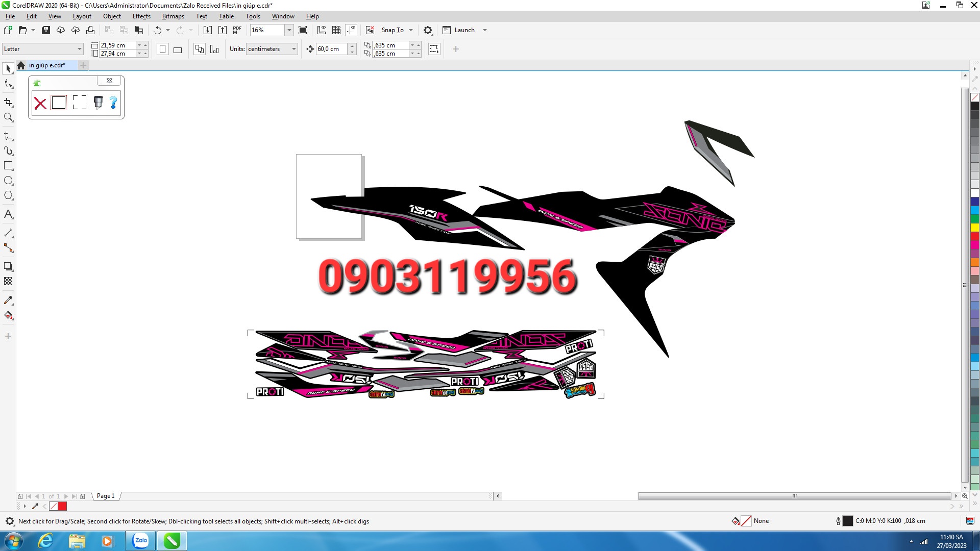The height and width of the screenshot is (551, 980).
Task: Click the Import icon
Action: 208,30
